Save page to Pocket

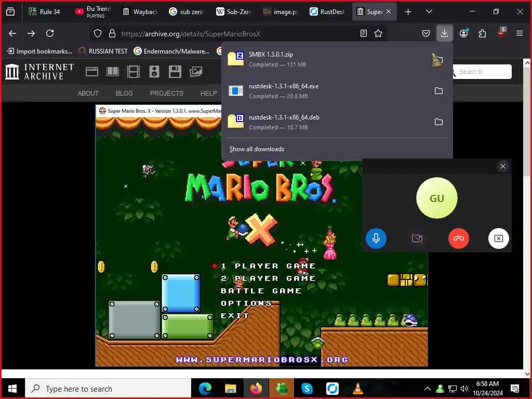point(426,33)
